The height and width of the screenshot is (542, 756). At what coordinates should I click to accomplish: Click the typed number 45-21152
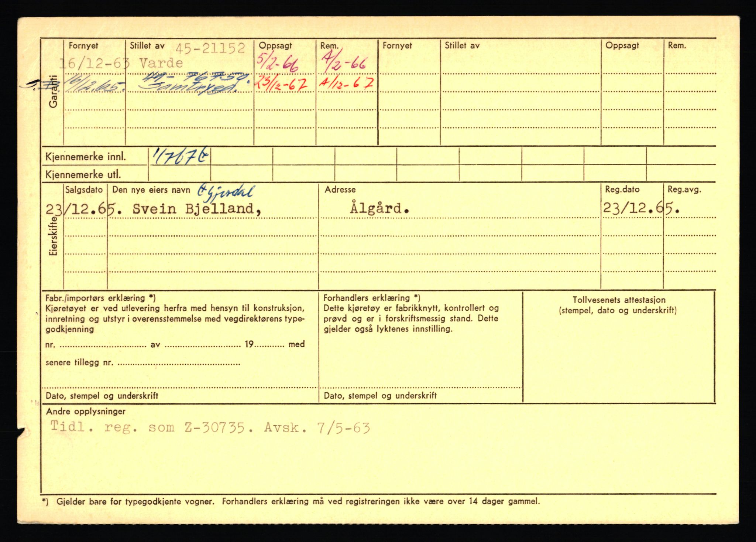[x=210, y=48]
